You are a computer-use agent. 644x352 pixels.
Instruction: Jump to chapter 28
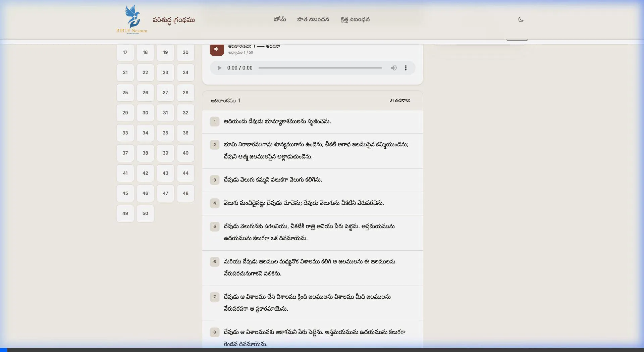(185, 93)
